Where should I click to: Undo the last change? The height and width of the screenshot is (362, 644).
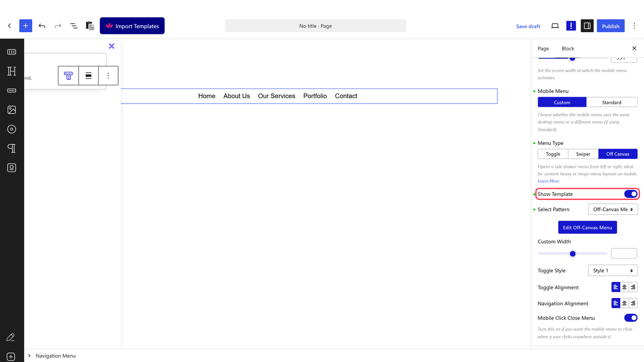click(42, 26)
